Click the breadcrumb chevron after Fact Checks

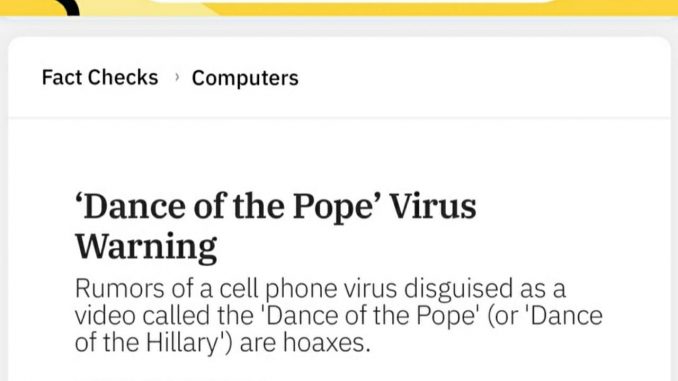(176, 77)
